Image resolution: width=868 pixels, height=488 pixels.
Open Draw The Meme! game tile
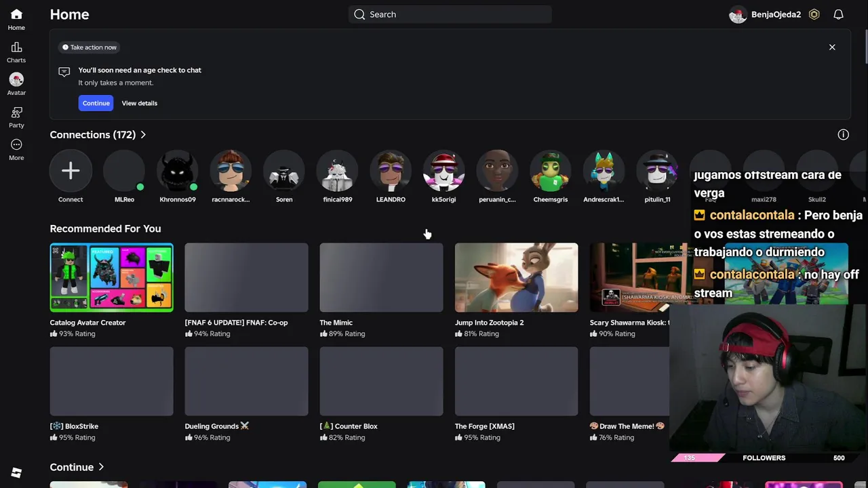click(x=629, y=381)
